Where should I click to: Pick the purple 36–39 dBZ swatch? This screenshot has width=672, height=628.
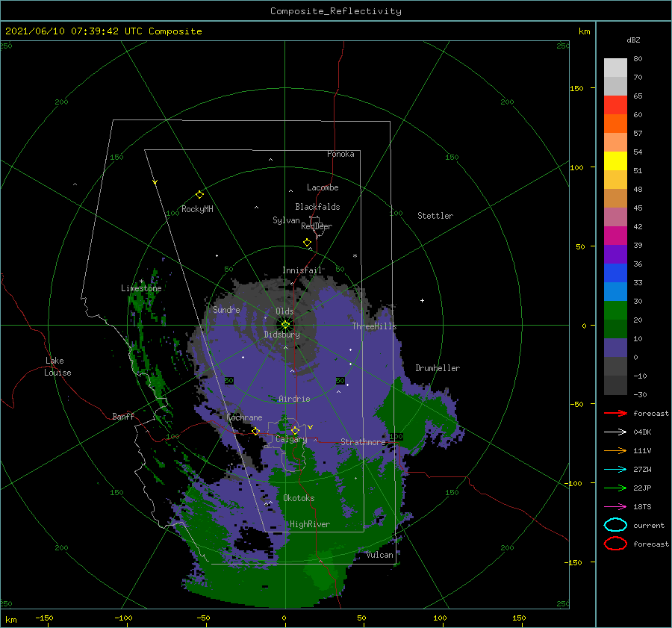[x=615, y=254]
